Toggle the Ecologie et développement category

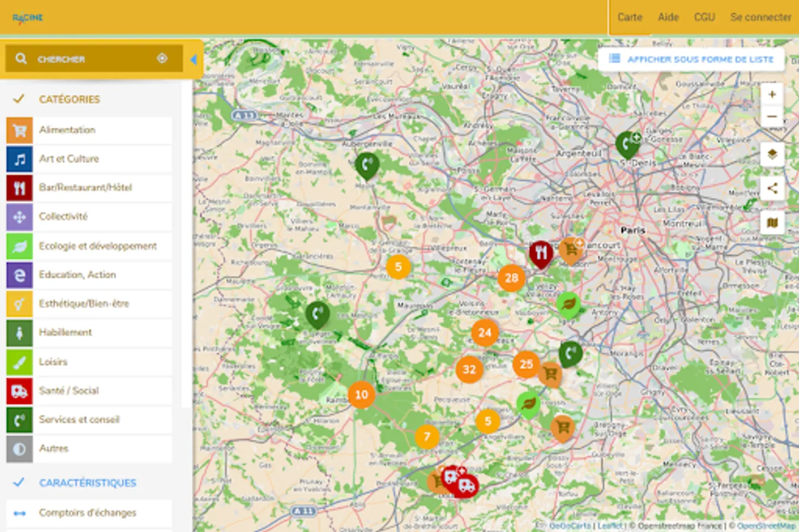coord(89,246)
